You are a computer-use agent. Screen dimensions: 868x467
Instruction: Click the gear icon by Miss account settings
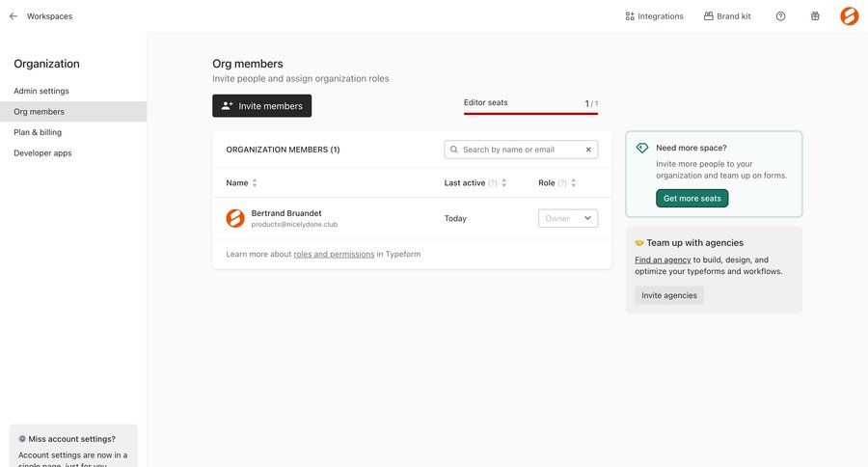[22, 439]
